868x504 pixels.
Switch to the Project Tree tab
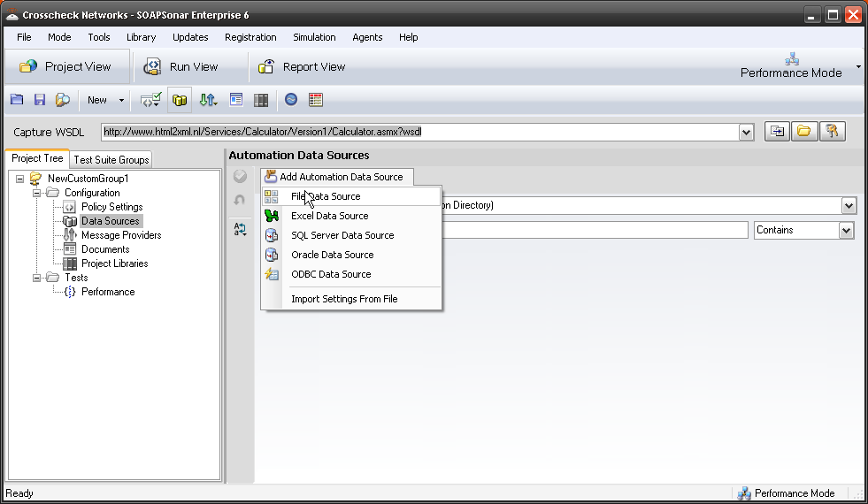tap(37, 158)
